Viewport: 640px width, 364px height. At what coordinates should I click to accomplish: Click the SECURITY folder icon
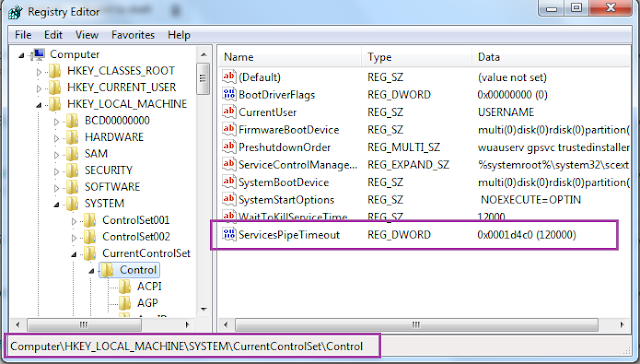72,171
